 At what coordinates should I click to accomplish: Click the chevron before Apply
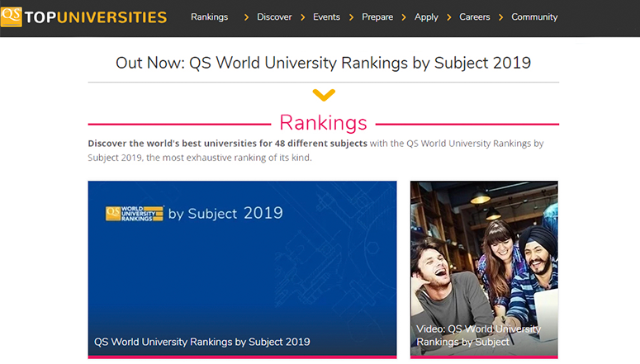coord(404,17)
